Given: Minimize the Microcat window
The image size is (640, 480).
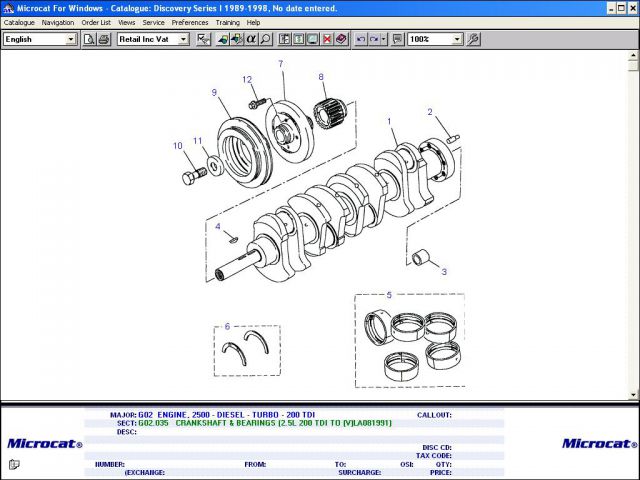Looking at the screenshot, I should [x=611, y=8].
